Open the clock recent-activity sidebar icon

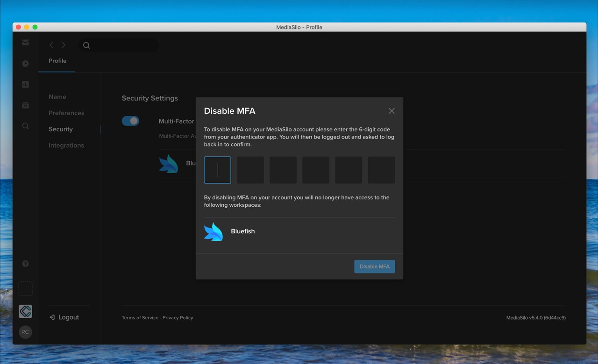[25, 63]
